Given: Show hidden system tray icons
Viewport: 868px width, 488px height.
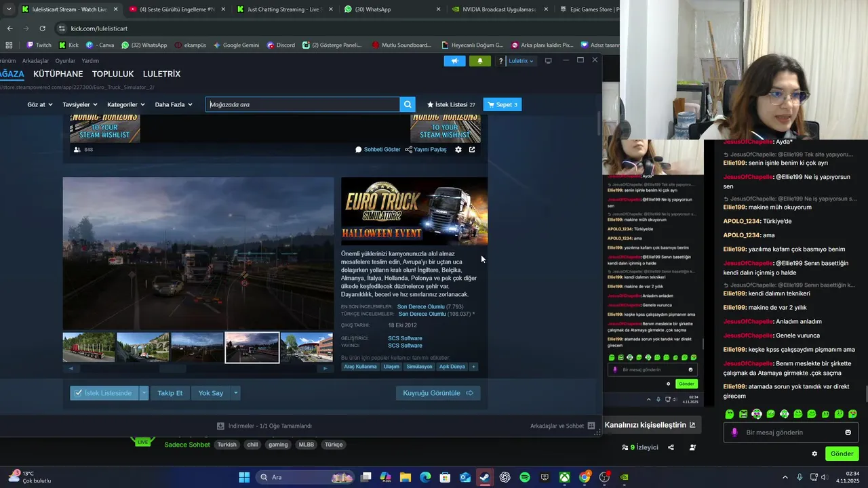Looking at the screenshot, I should (x=785, y=477).
